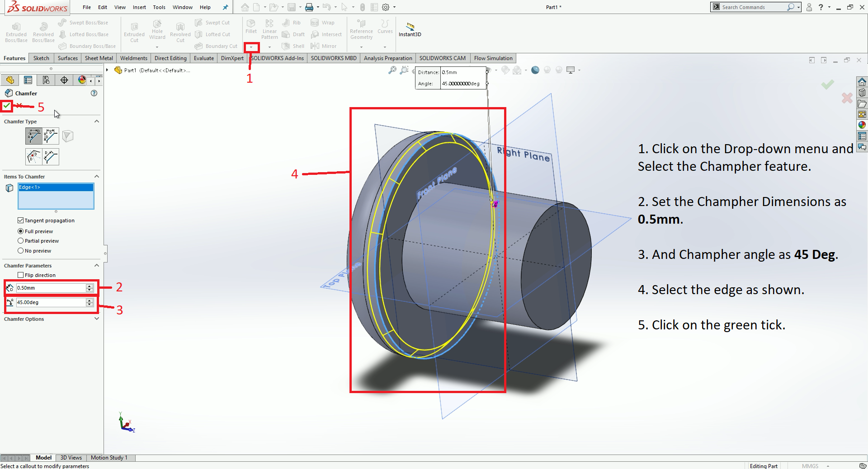Screen dimensions: 868x469
Task: Select the Extruded Cut tool
Action: tap(134, 33)
